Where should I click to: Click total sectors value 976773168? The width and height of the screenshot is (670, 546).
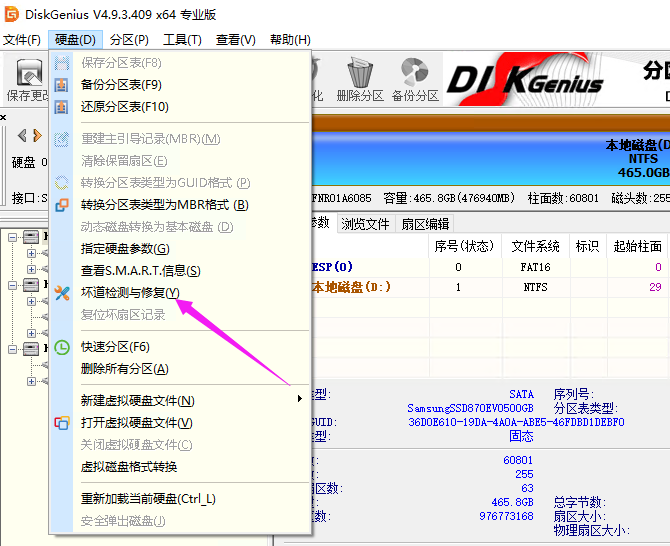click(506, 516)
